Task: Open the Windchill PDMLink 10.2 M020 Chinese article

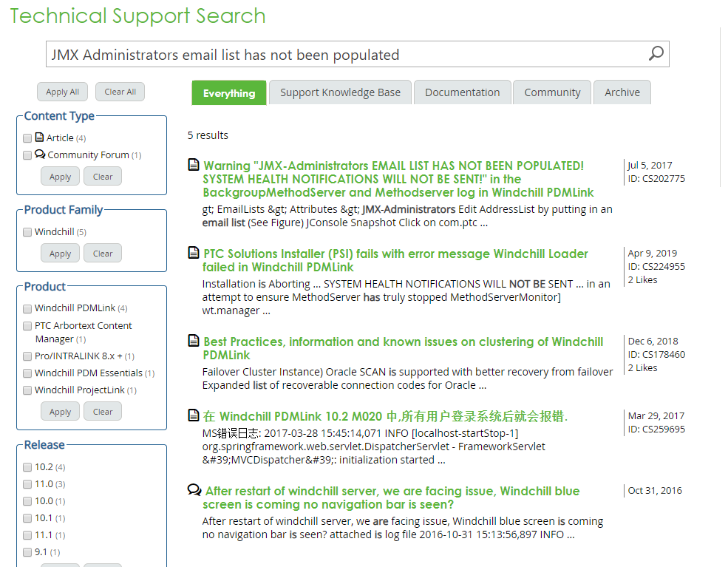Action: [385, 416]
